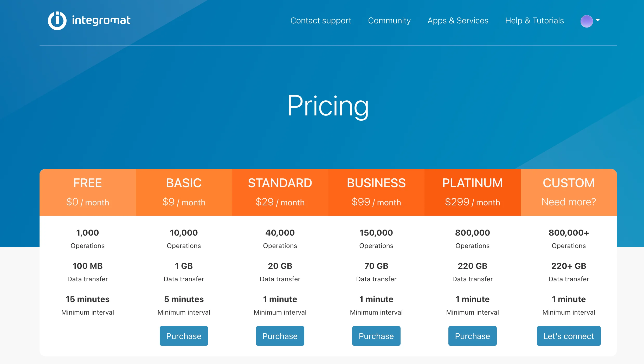Expand the user account dropdown arrow
The width and height of the screenshot is (644, 364).
[x=598, y=20]
